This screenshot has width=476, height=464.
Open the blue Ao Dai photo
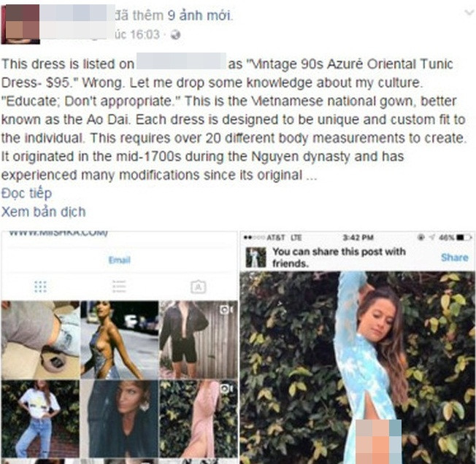pyautogui.click(x=358, y=368)
